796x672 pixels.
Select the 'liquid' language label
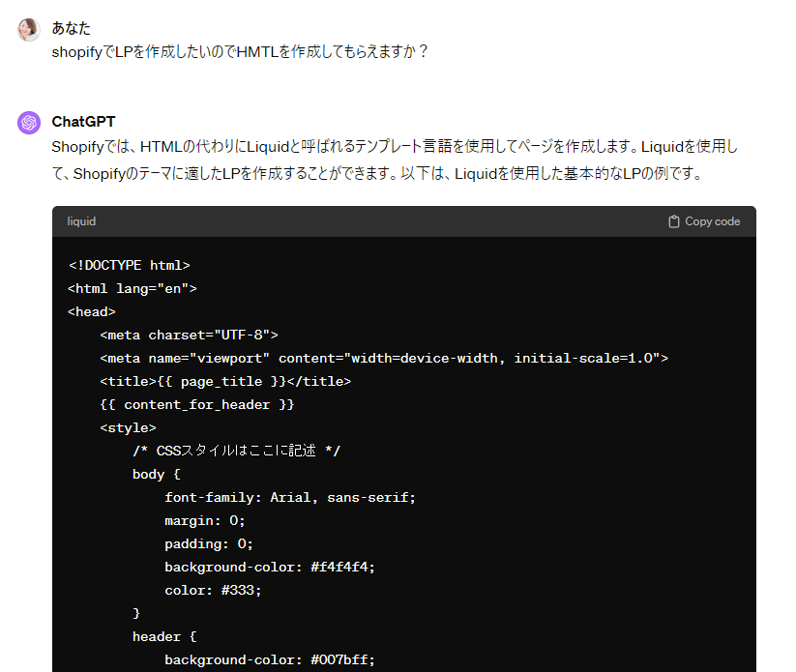pos(81,221)
